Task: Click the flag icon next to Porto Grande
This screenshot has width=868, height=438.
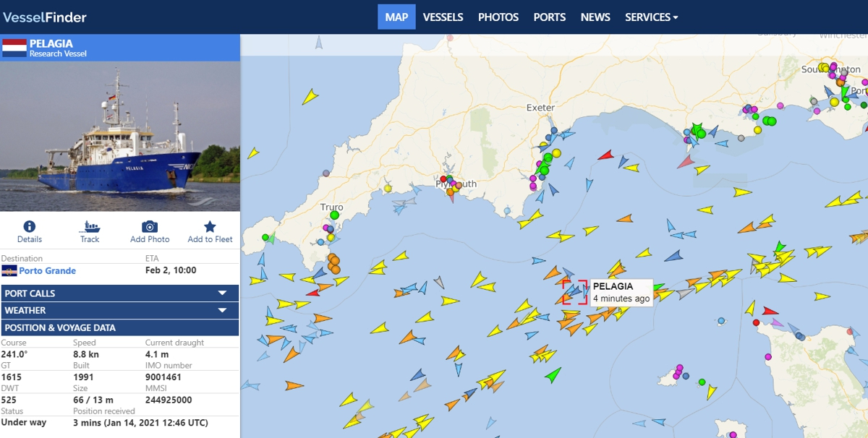Action: click(x=12, y=271)
